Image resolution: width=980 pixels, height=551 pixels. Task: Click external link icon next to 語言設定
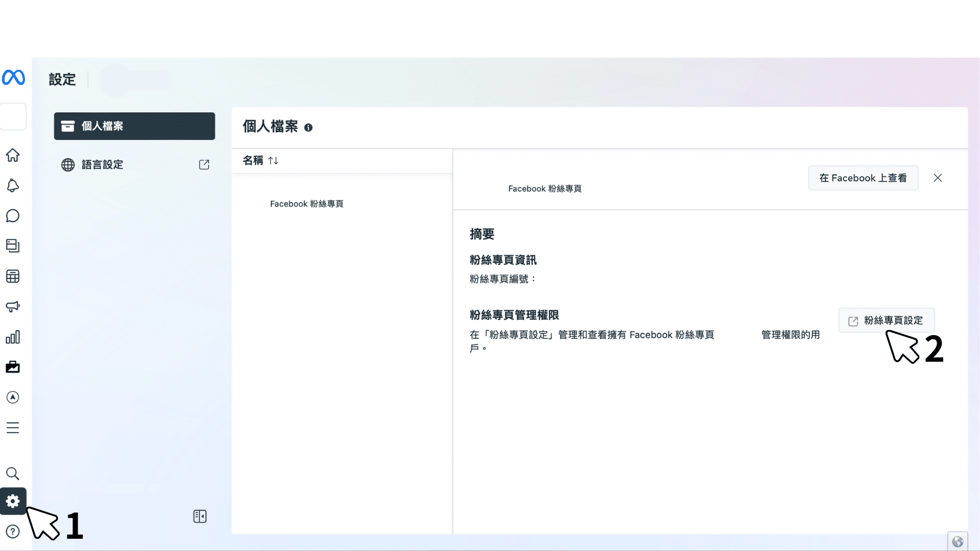pyautogui.click(x=204, y=165)
